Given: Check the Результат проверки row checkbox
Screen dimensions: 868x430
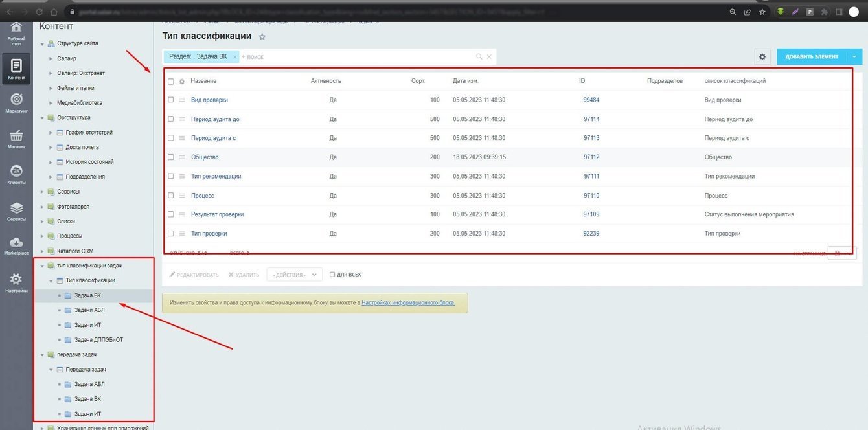Looking at the screenshot, I should point(171,214).
